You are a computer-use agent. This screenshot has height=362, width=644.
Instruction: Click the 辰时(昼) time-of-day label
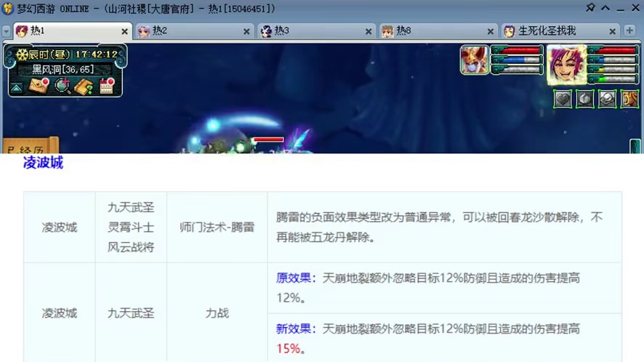pyautogui.click(x=49, y=55)
